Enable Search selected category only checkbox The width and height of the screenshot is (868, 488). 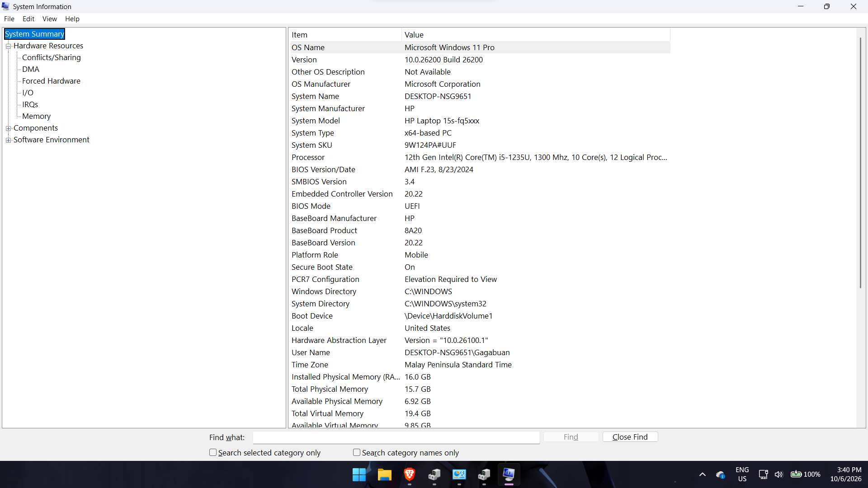[x=213, y=452]
